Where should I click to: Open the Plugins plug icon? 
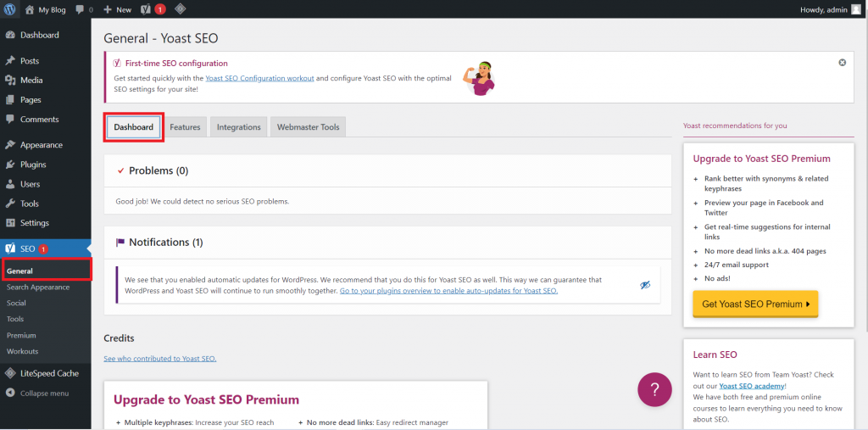pos(10,165)
